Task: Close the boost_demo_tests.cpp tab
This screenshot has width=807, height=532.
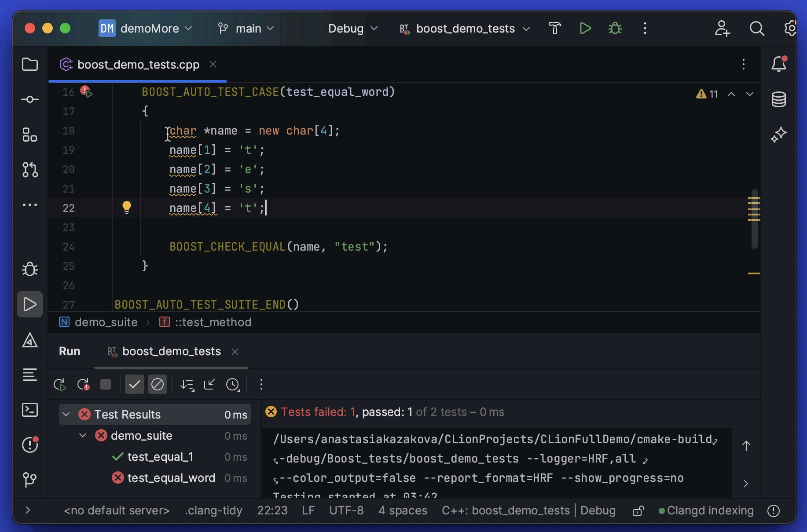Action: click(x=213, y=65)
